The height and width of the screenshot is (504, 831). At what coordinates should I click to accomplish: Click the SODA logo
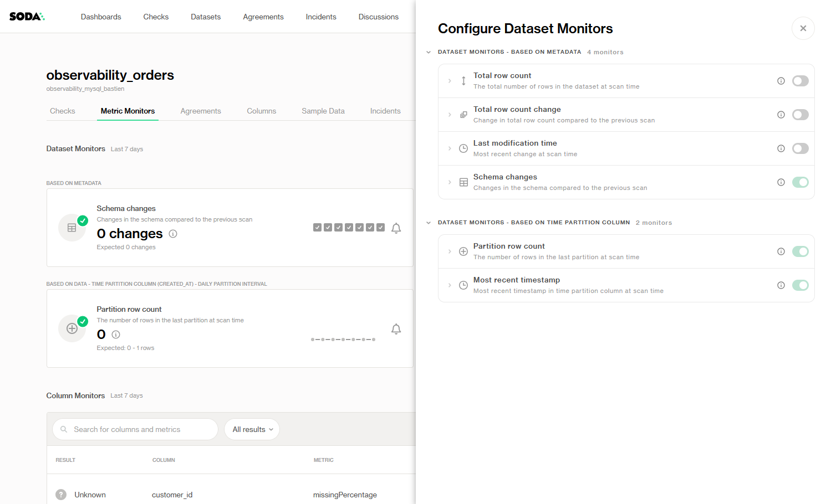pos(27,17)
